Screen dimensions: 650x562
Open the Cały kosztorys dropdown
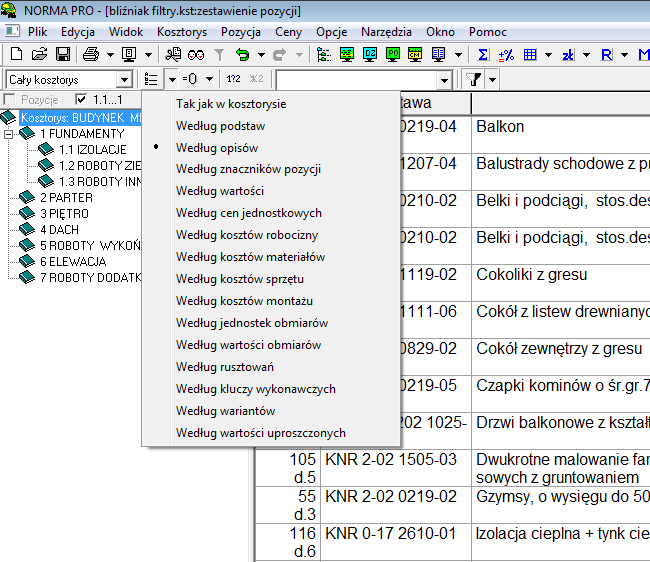point(124,79)
